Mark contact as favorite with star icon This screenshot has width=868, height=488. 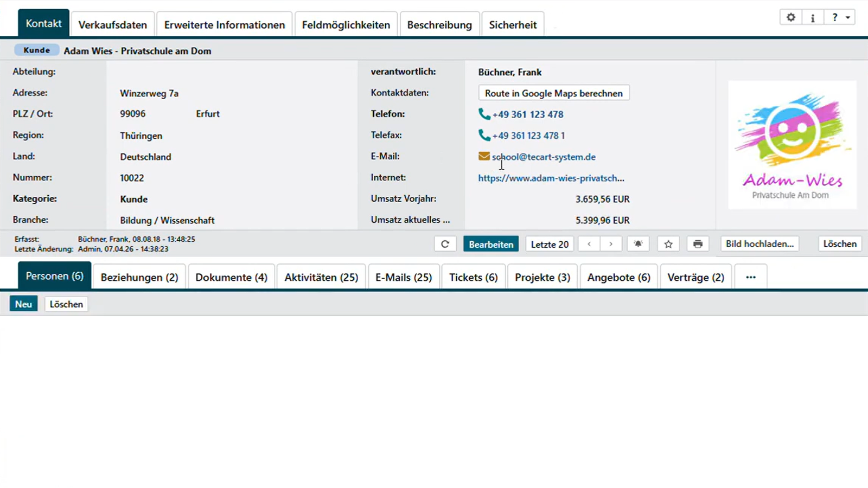(668, 244)
